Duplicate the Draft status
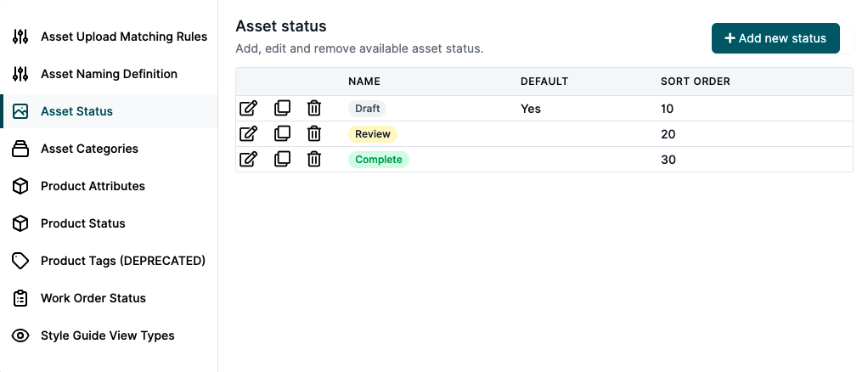The height and width of the screenshot is (372, 868). point(282,108)
